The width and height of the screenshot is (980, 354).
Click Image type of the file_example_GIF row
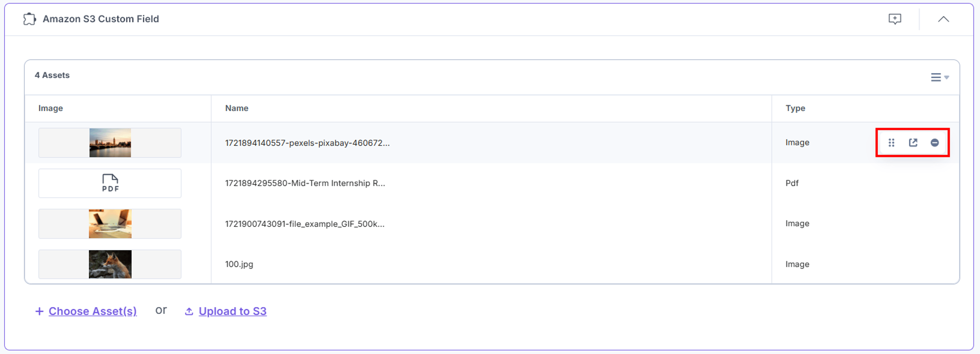pos(797,223)
